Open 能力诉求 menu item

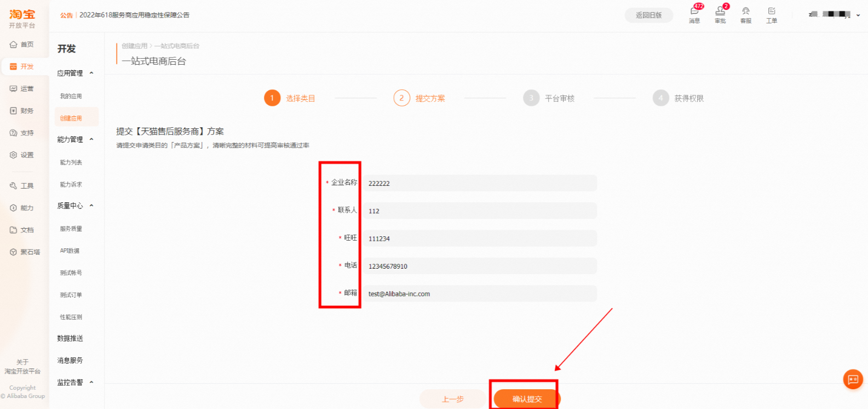71,184
